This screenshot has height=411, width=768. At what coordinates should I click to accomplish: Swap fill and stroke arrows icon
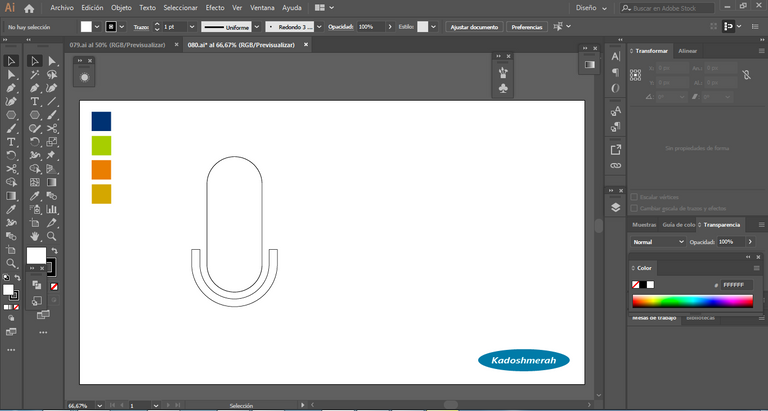pos(54,250)
